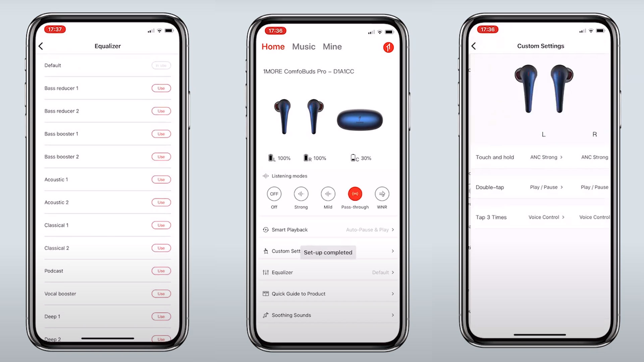This screenshot has height=362, width=644.
Task: Toggle the Default equalizer preset in use
Action: [161, 65]
